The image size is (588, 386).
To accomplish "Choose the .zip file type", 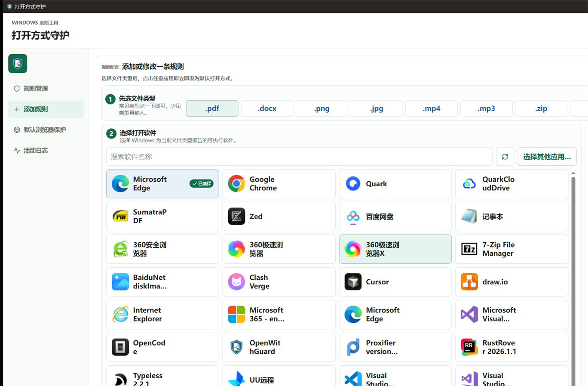I will click(x=541, y=108).
